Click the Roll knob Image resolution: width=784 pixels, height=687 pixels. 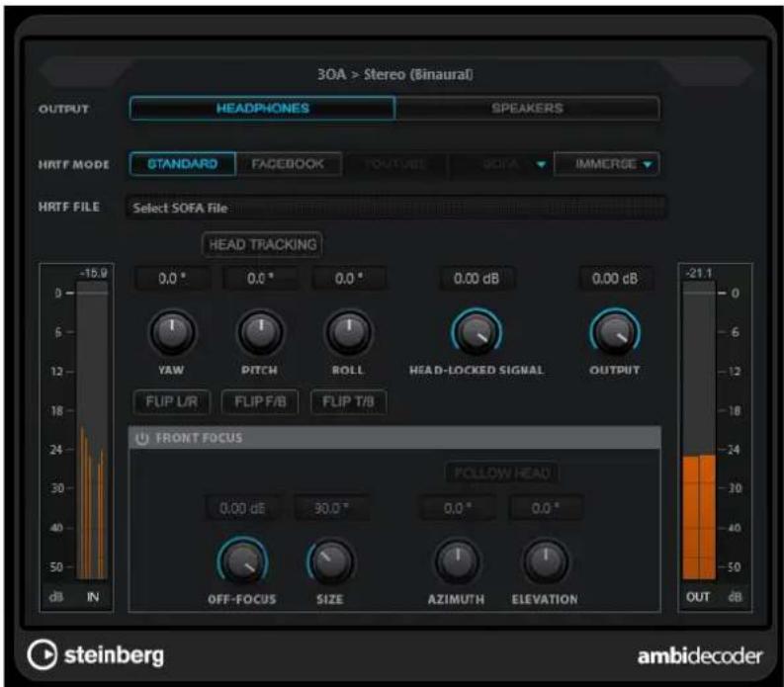click(x=349, y=332)
